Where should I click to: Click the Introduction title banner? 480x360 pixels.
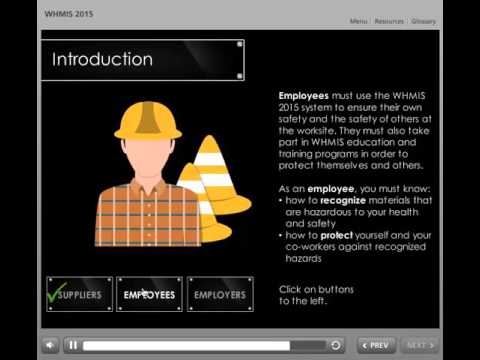[x=143, y=60]
